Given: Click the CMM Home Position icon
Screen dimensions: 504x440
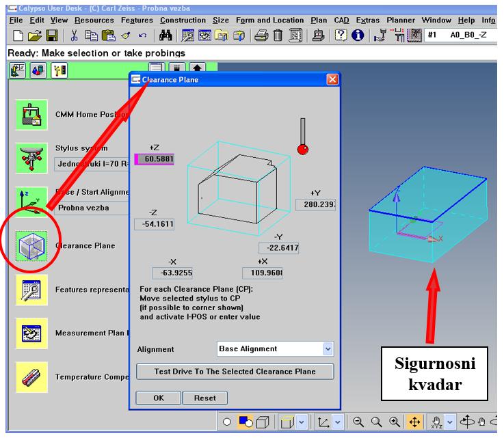Looking at the screenshot, I should coord(31,115).
